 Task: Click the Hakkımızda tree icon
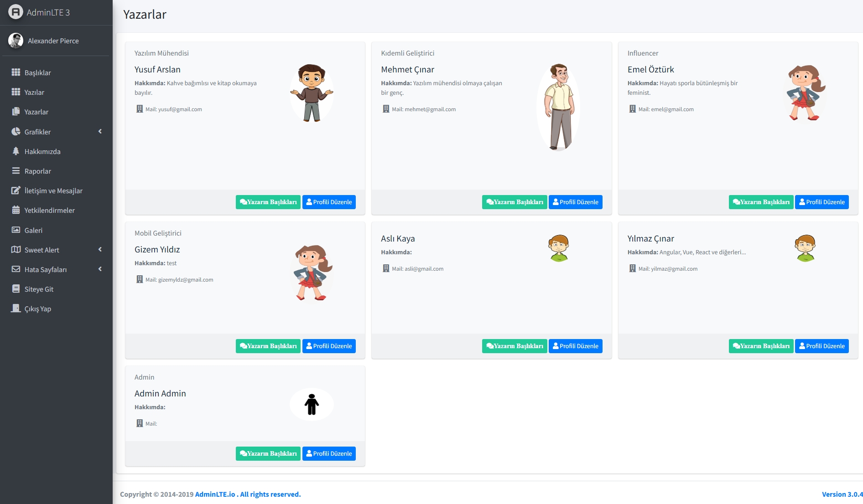pos(16,151)
